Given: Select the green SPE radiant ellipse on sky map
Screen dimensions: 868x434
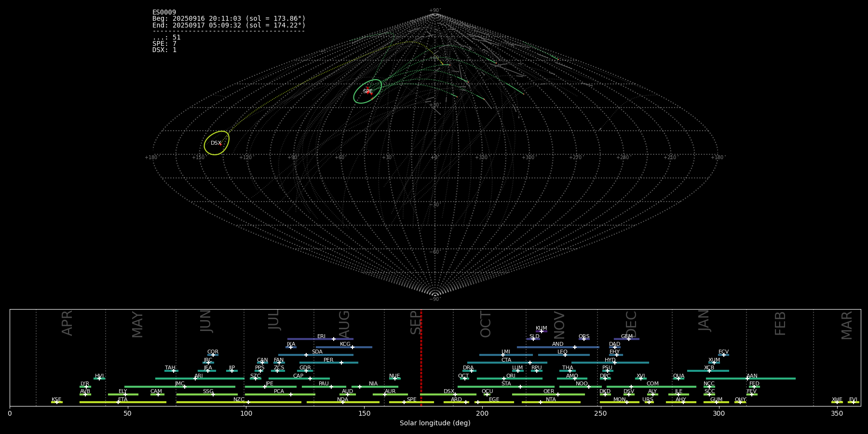Looking at the screenshot, I should pos(367,92).
